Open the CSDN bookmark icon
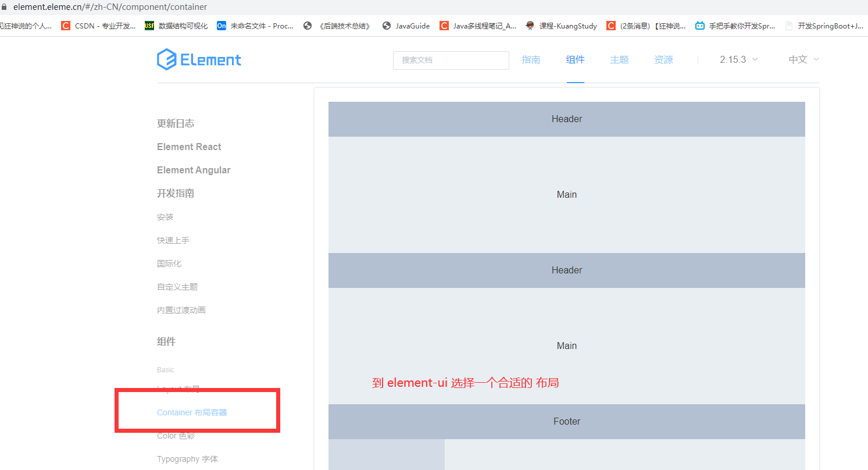This screenshot has width=868, height=470. (66, 26)
